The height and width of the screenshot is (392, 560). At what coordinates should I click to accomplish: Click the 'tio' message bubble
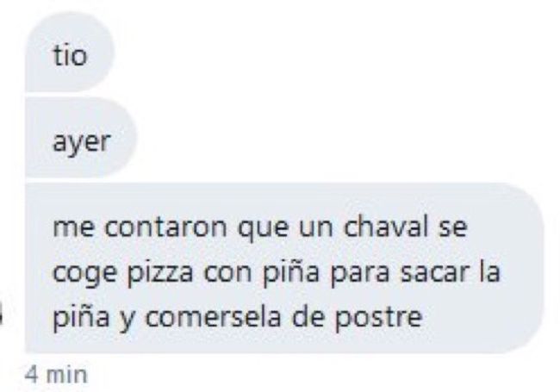tap(69, 53)
